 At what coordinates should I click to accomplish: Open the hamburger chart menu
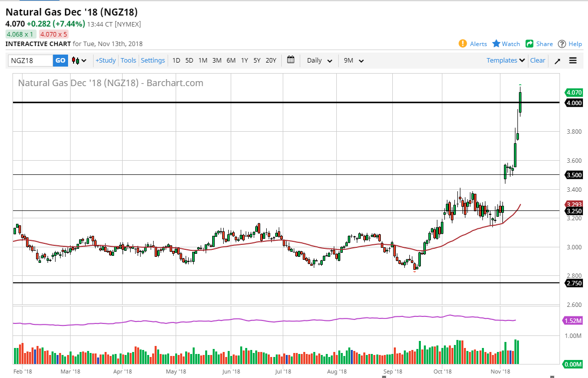573,61
